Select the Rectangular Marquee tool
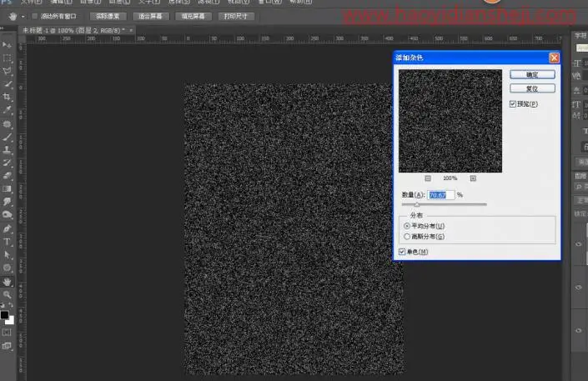The image size is (588, 381). point(7,58)
